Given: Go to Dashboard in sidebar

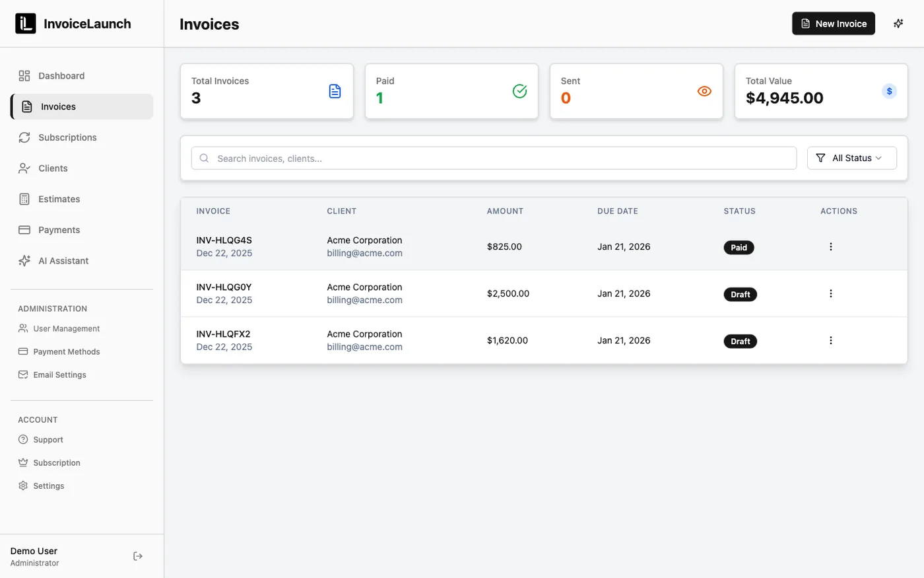Looking at the screenshot, I should tap(82, 76).
